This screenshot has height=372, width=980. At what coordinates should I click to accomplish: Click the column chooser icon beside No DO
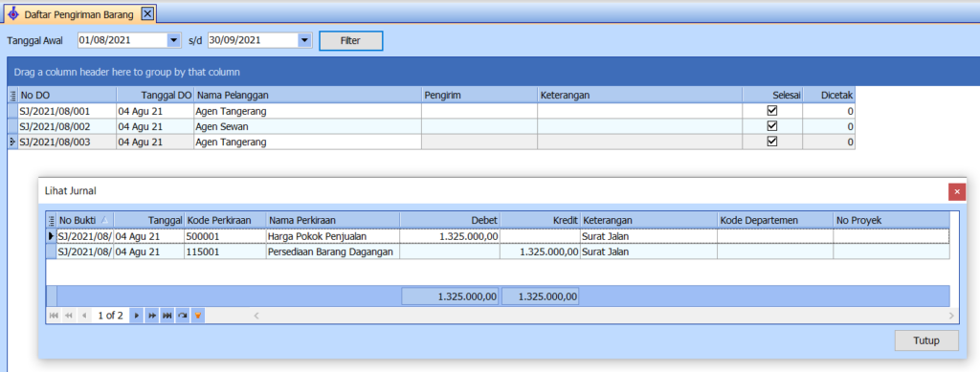pyautogui.click(x=13, y=95)
